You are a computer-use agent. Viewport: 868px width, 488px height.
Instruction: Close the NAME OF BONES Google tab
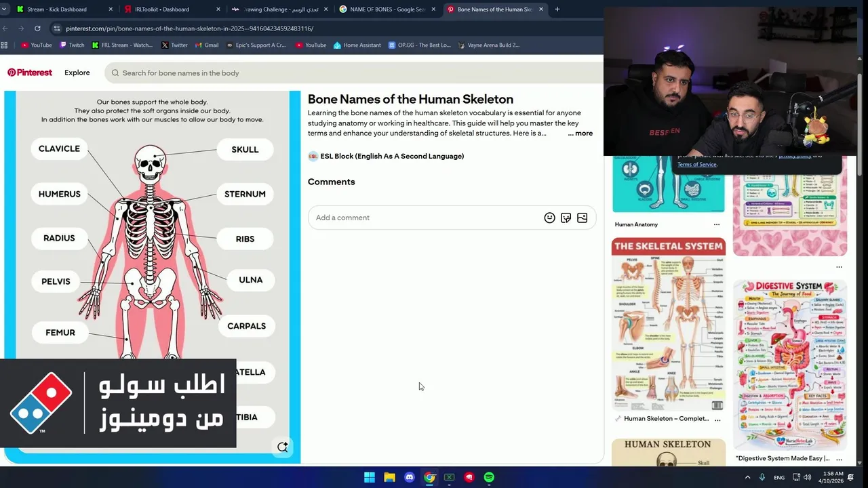(x=434, y=9)
